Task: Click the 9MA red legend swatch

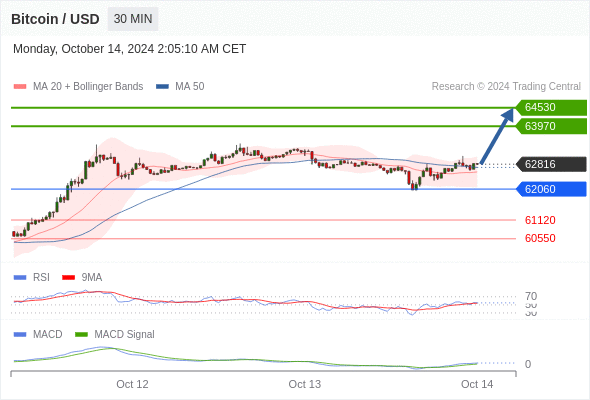Action: click(68, 278)
